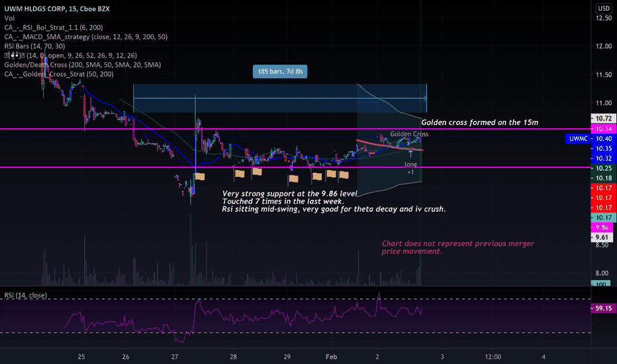Select 'Touched 7 times in the last week.' text

click(x=283, y=201)
